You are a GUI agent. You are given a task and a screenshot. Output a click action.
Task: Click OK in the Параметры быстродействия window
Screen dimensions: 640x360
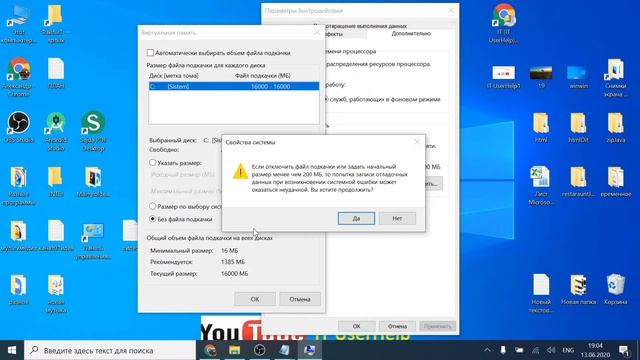(x=356, y=326)
